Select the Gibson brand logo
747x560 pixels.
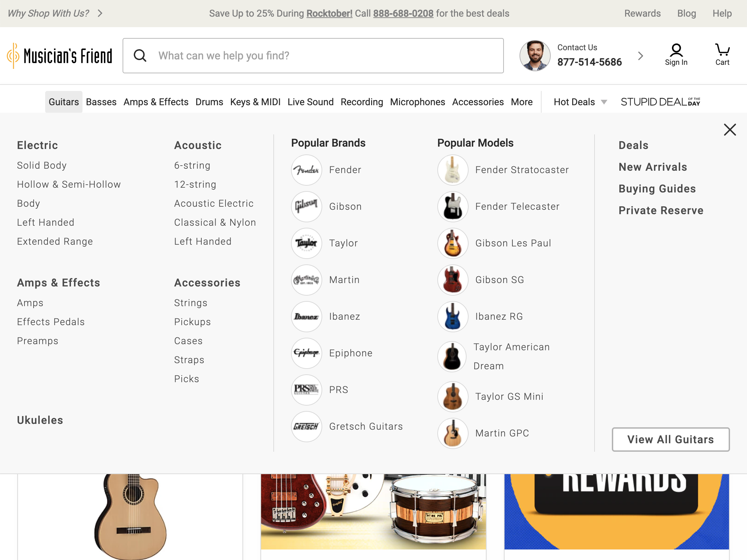pos(306,206)
